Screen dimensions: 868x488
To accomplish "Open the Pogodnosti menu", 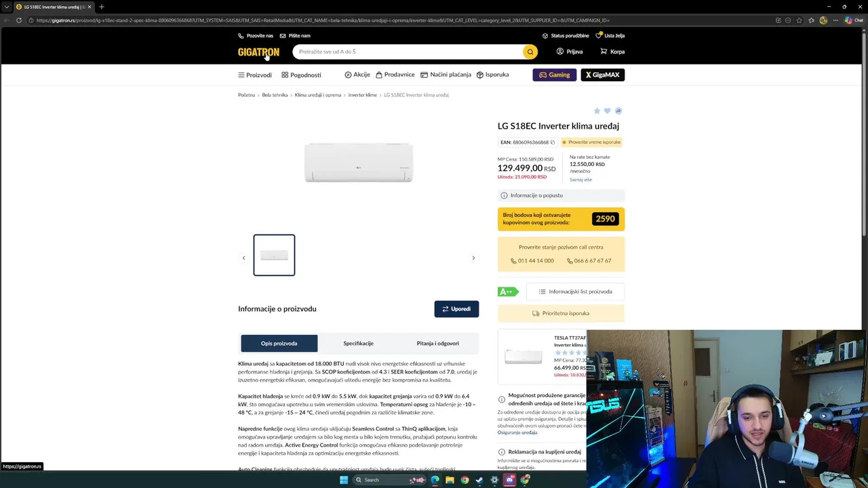I will coord(302,75).
